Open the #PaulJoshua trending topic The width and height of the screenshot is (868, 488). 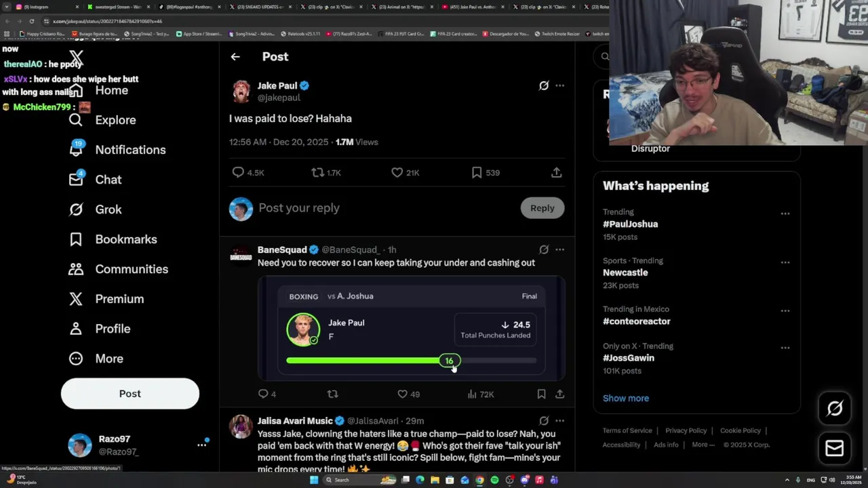tap(630, 224)
